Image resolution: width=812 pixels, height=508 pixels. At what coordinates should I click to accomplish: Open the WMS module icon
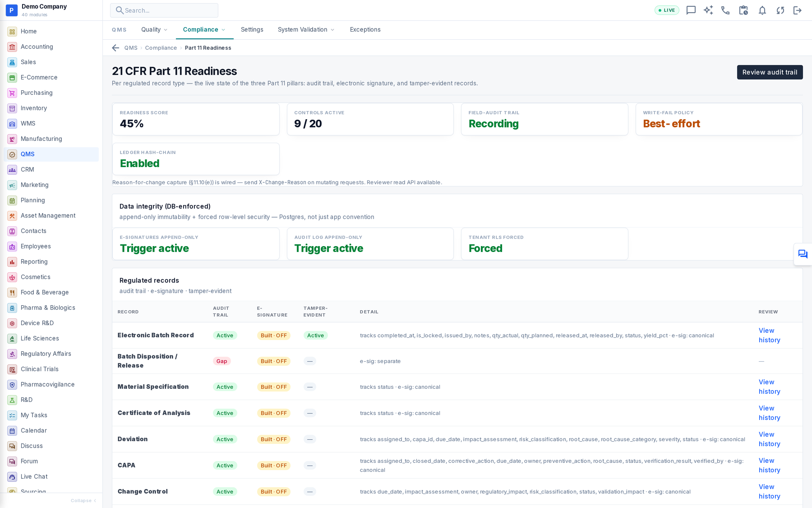(x=12, y=124)
